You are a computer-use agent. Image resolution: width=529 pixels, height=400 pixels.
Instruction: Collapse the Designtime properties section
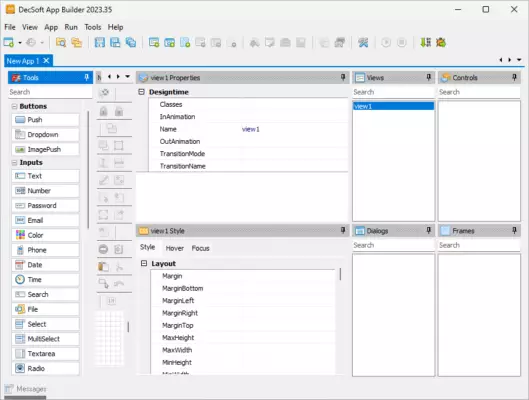click(142, 92)
